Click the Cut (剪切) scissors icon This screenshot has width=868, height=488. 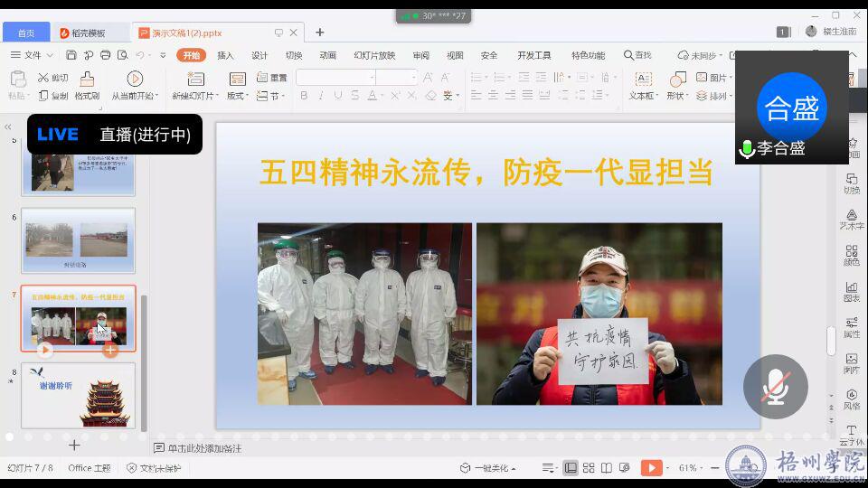click(42, 78)
